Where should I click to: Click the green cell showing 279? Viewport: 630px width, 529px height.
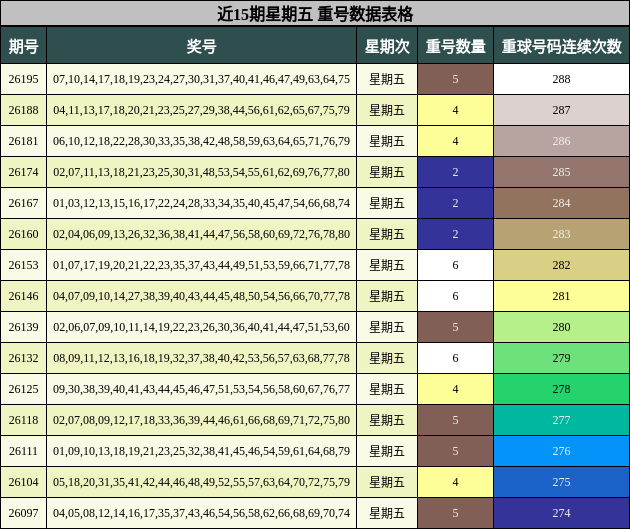click(x=561, y=358)
